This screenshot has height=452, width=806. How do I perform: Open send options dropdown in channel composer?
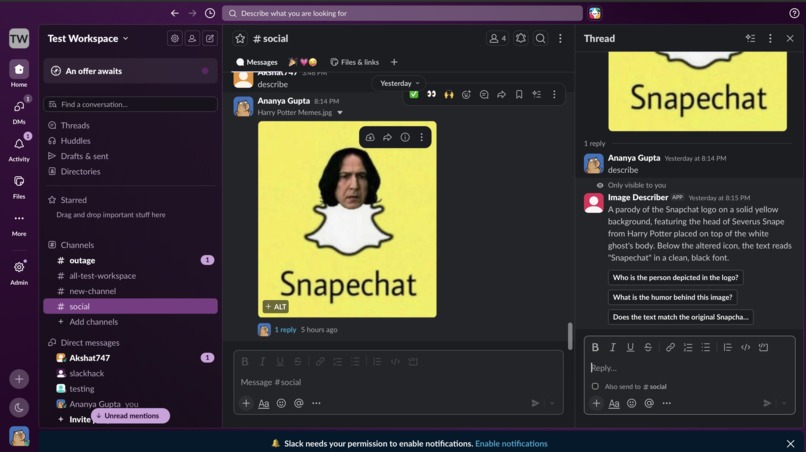coord(552,403)
